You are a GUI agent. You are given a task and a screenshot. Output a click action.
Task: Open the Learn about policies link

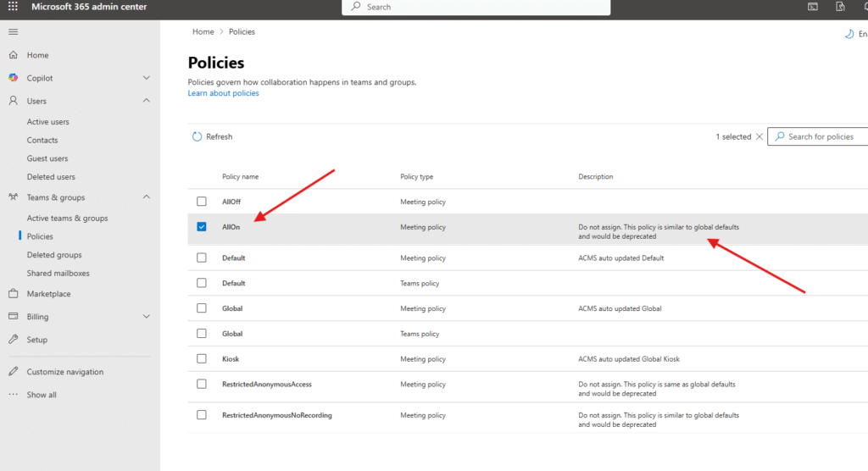tap(223, 93)
